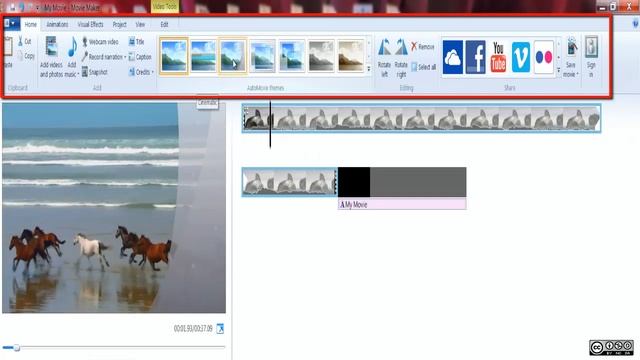Select the black and white AutoMovie theme
This screenshot has width=640, height=360.
coord(321,56)
